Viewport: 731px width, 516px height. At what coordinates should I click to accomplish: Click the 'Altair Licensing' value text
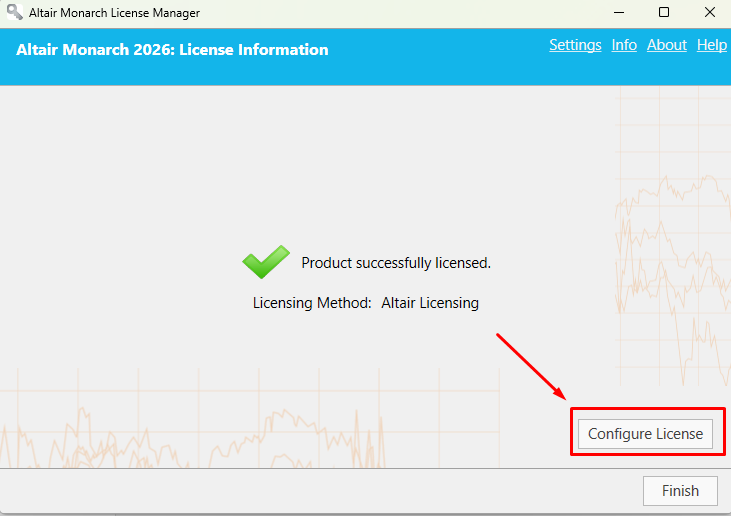pyautogui.click(x=430, y=303)
